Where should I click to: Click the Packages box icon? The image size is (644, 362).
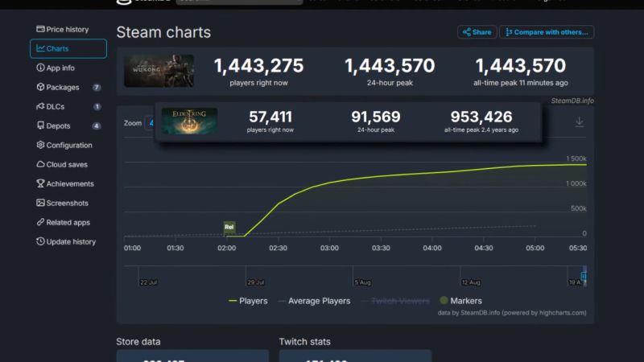pyautogui.click(x=40, y=87)
